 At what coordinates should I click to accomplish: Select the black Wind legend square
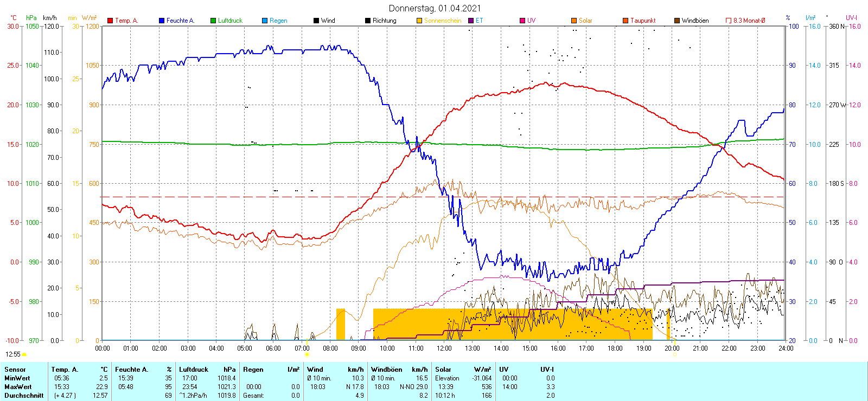(x=316, y=21)
